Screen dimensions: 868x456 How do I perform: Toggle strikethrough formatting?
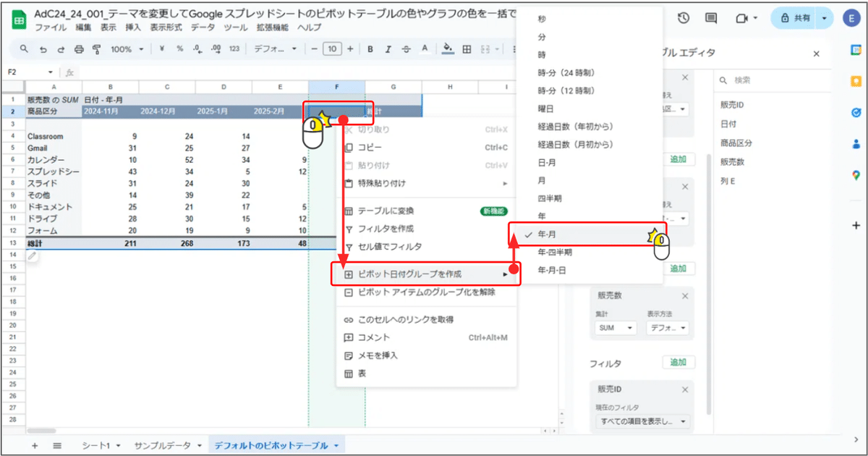[407, 49]
